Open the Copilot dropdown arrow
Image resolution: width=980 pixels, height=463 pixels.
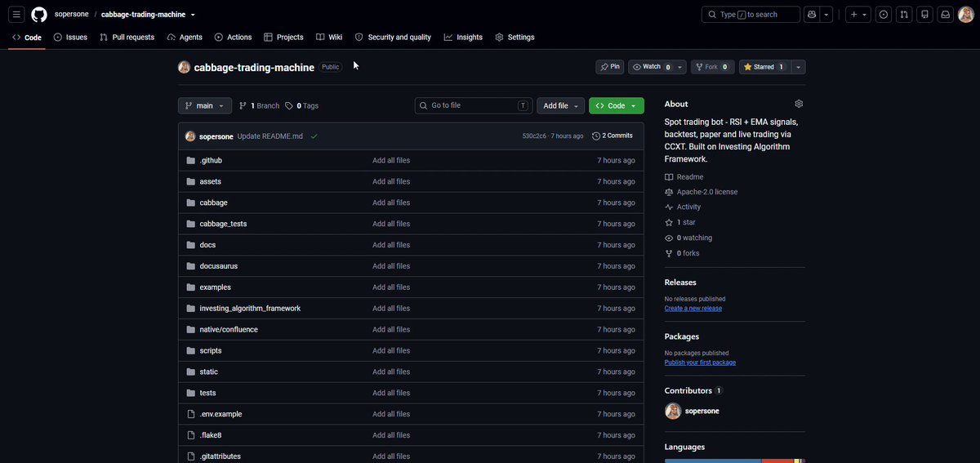pyautogui.click(x=826, y=15)
